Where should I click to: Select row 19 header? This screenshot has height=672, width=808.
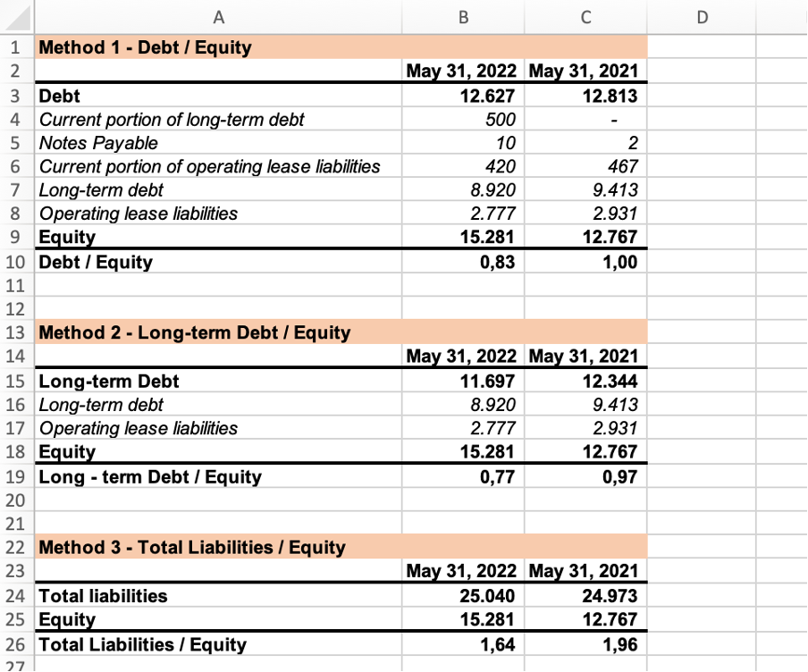coord(17,476)
